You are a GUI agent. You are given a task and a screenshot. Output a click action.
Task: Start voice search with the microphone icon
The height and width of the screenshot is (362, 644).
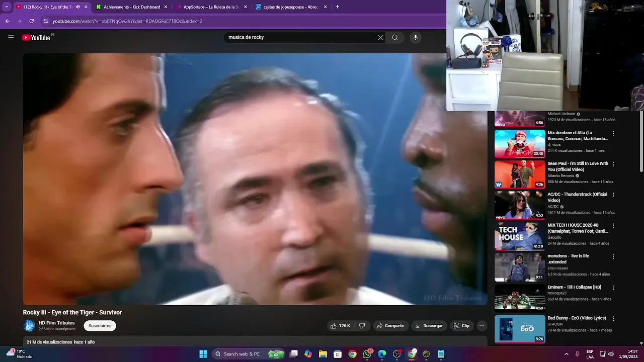coord(415,37)
